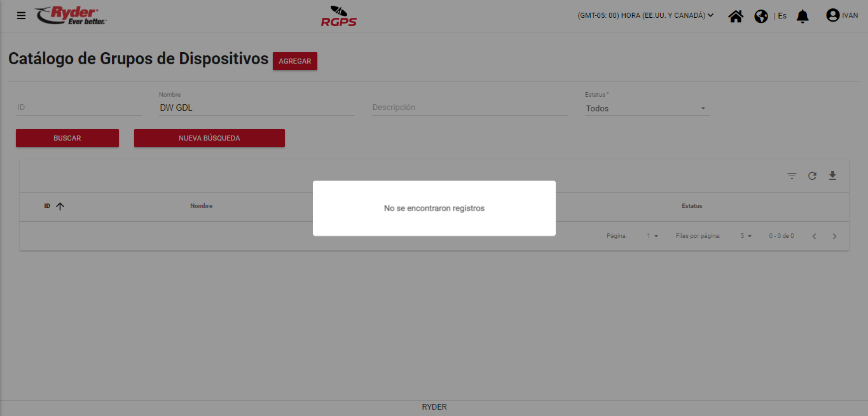Viewport: 868px width, 416px height.
Task: Open the page number dropdown
Action: [x=652, y=236]
